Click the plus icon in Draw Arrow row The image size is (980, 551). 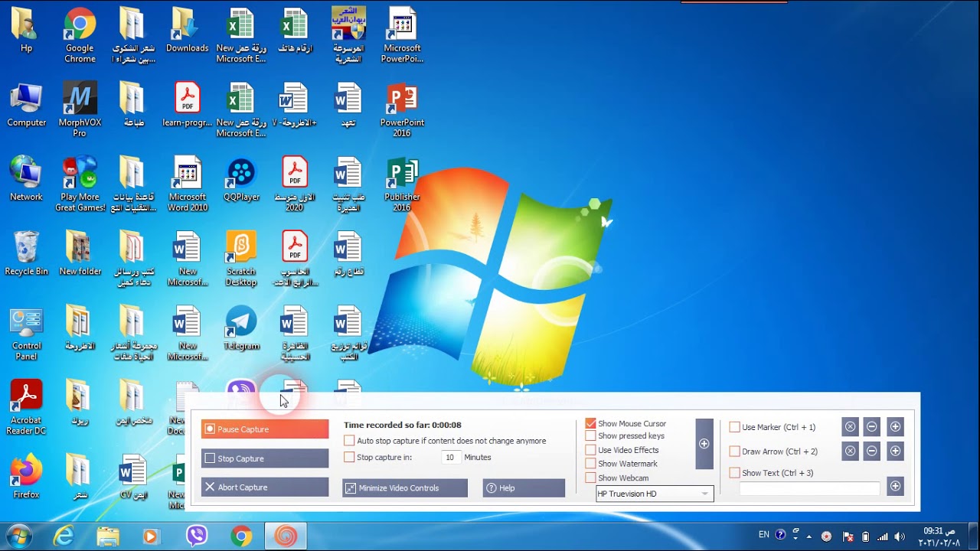tap(895, 452)
